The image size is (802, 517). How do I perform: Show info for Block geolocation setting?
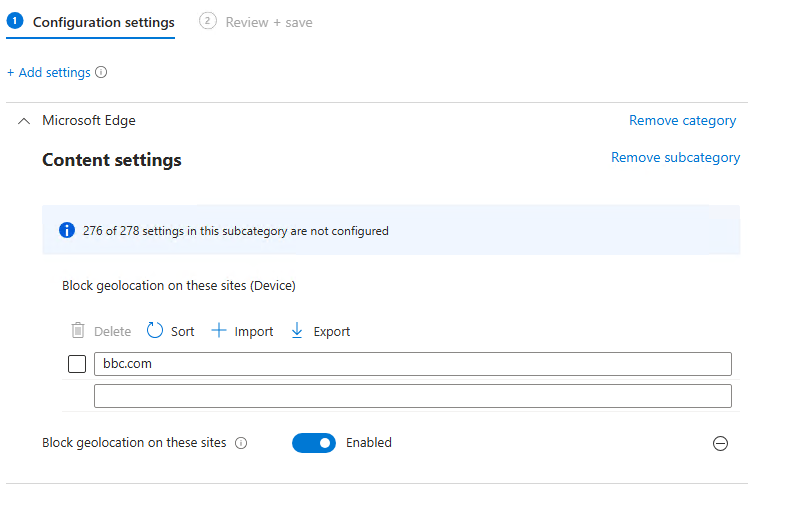(x=241, y=443)
